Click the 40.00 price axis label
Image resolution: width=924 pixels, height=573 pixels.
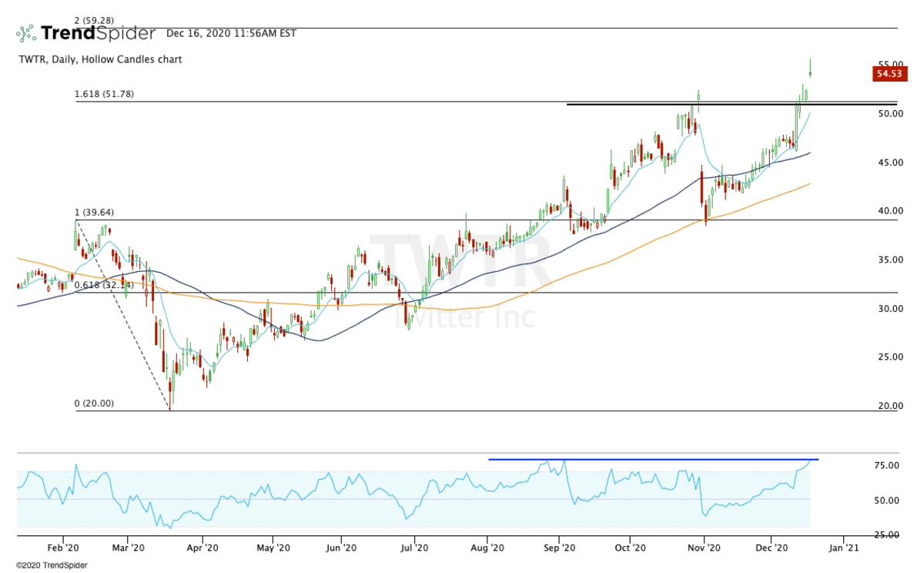[x=890, y=211]
